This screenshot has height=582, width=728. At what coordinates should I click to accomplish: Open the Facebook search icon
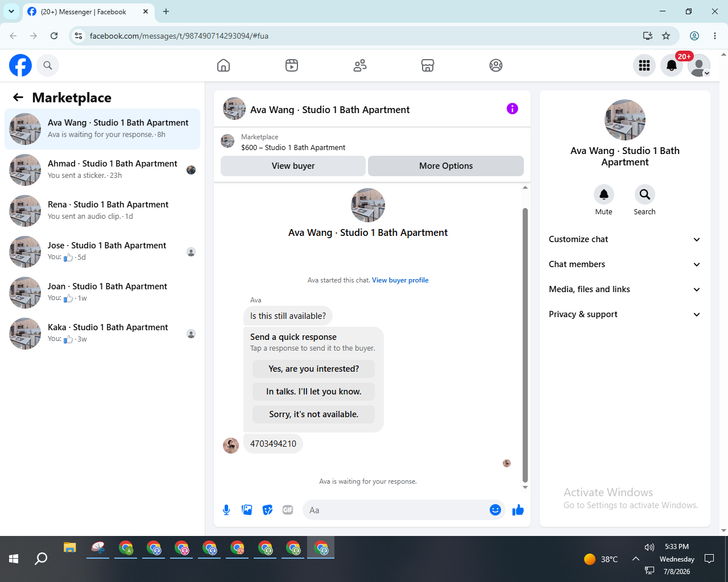coord(48,65)
